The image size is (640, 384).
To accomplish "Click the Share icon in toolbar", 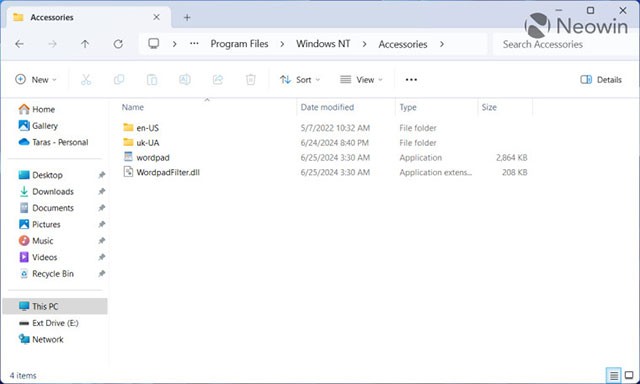I will pos(218,80).
